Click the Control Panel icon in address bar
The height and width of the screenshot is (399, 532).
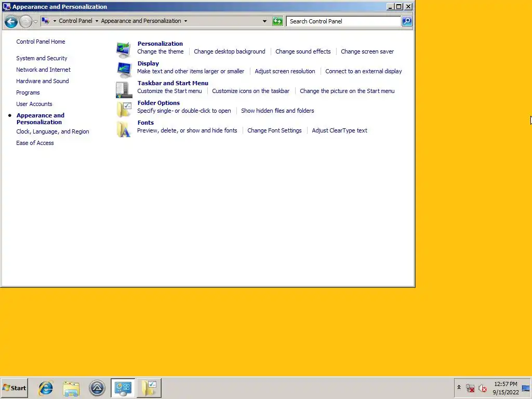46,21
